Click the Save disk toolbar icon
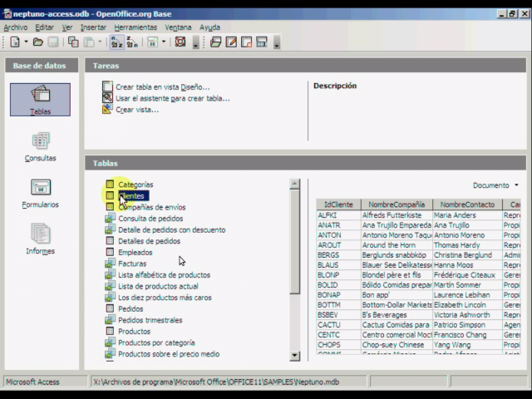Viewport: 532px width, 399px height. pos(53,42)
